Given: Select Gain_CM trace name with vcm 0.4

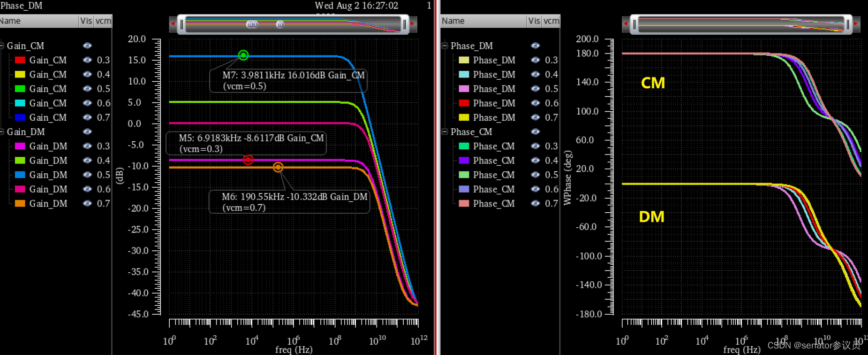Looking at the screenshot, I should [x=48, y=75].
